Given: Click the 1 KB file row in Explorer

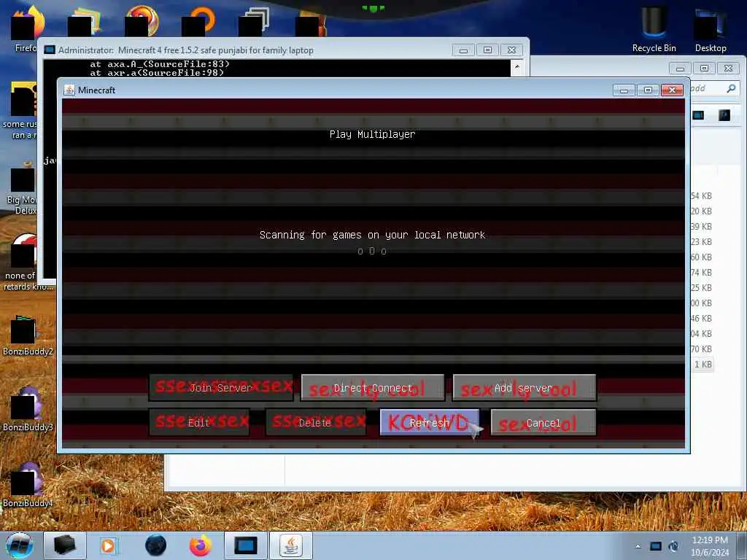Looking at the screenshot, I should [x=703, y=365].
